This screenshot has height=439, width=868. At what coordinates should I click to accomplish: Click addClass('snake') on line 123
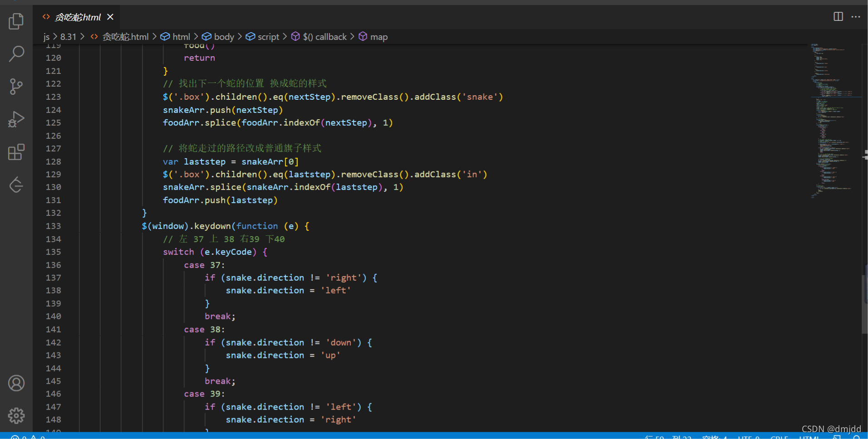(x=459, y=97)
